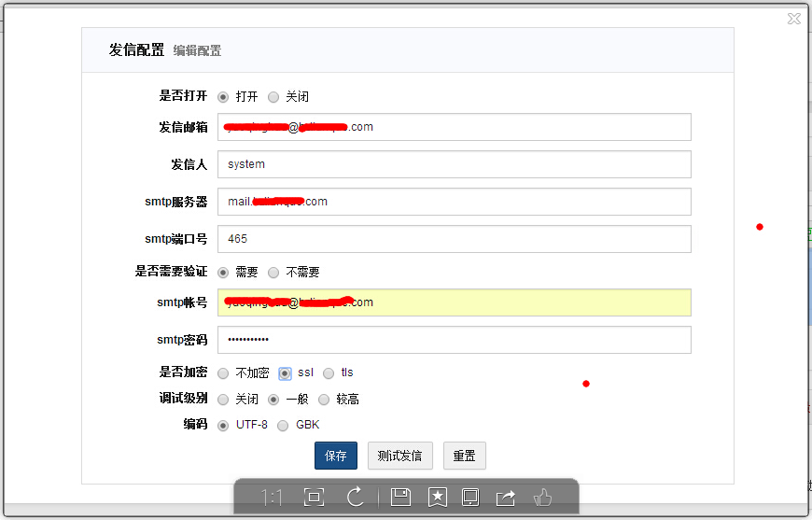
Task: Click the 编码 label
Action: point(195,424)
